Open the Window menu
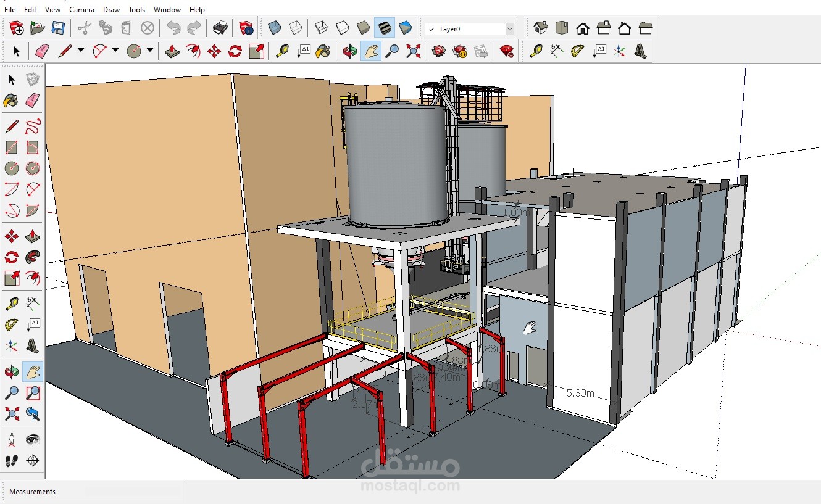 click(167, 10)
